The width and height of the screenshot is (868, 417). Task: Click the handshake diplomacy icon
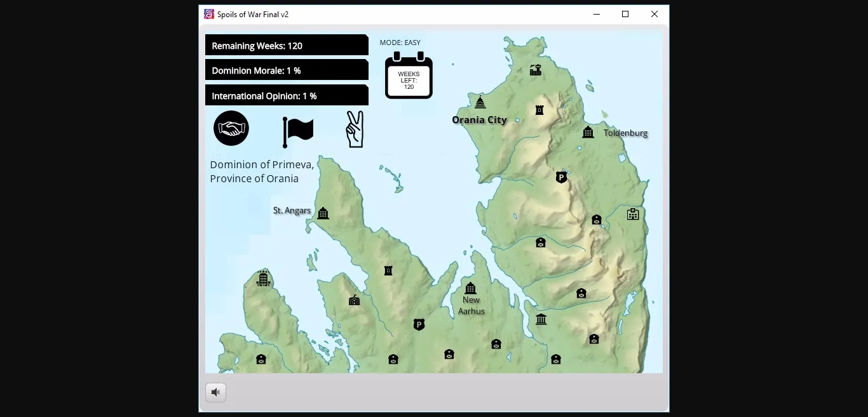coord(231,128)
